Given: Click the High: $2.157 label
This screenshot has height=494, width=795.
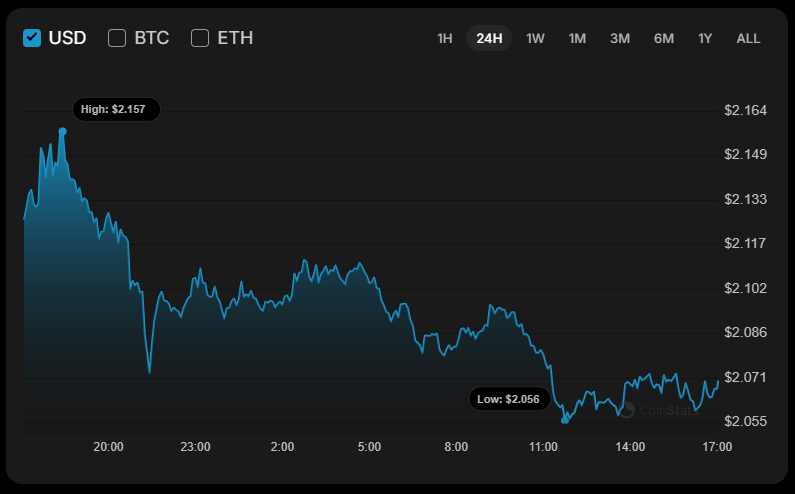Looking at the screenshot, I should coord(116,109).
